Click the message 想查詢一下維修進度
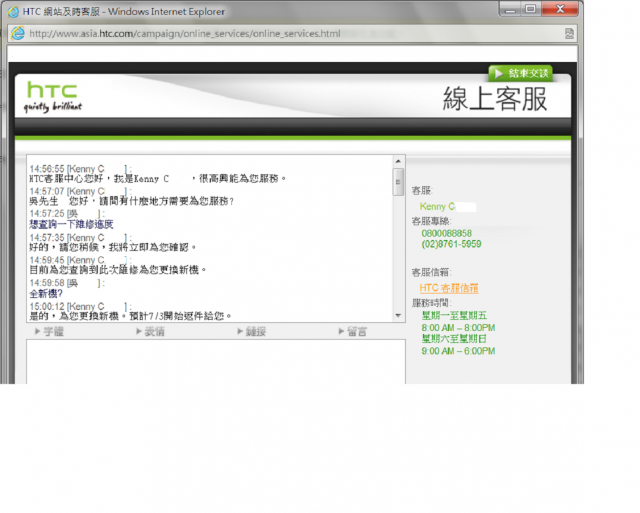The width and height of the screenshot is (640, 513). tap(71, 224)
